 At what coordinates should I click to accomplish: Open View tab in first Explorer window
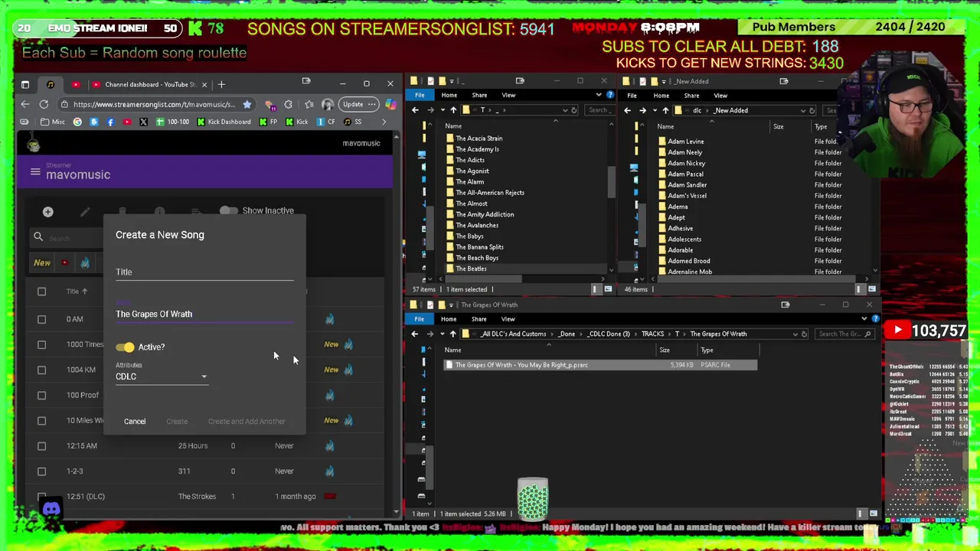tap(508, 95)
